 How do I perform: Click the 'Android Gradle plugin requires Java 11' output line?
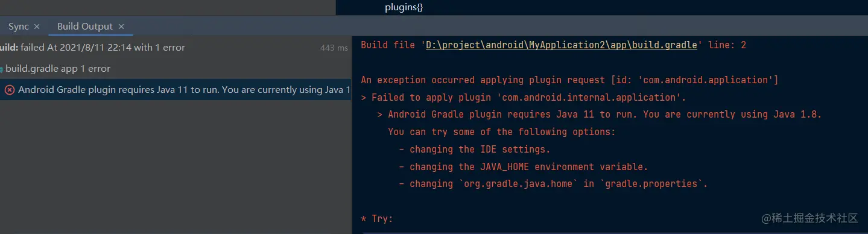click(x=600, y=115)
